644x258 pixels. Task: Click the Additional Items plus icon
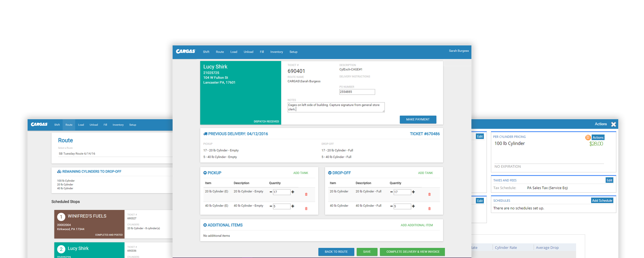click(x=205, y=225)
